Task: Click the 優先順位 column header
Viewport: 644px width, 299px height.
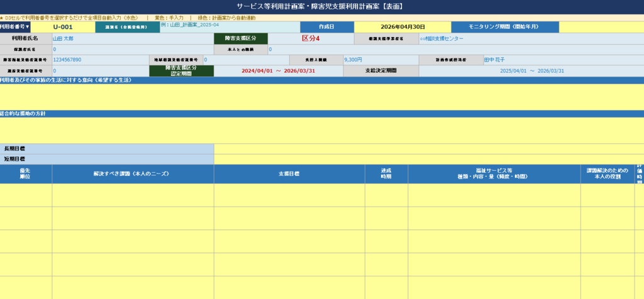Action: [26, 174]
